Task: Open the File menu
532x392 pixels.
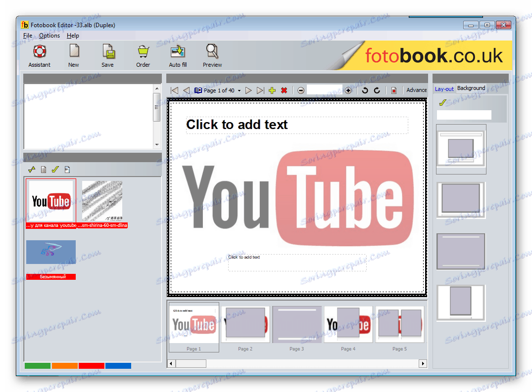Action: (28, 36)
